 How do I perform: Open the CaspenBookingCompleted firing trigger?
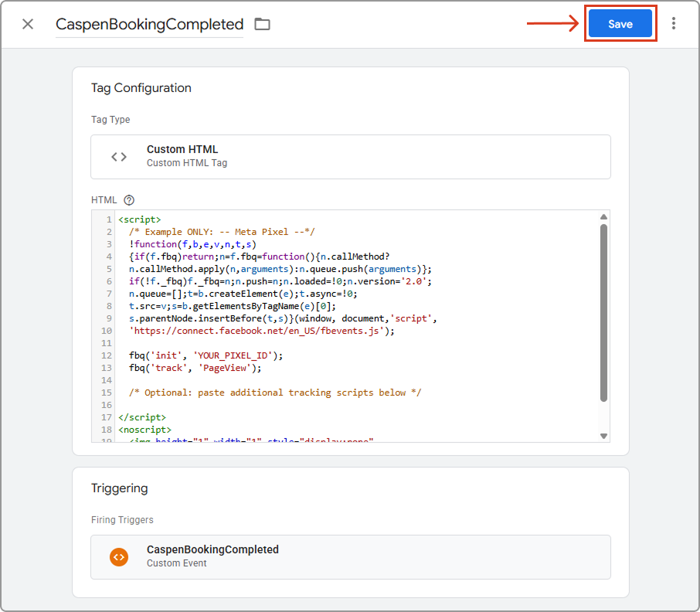[x=350, y=556]
